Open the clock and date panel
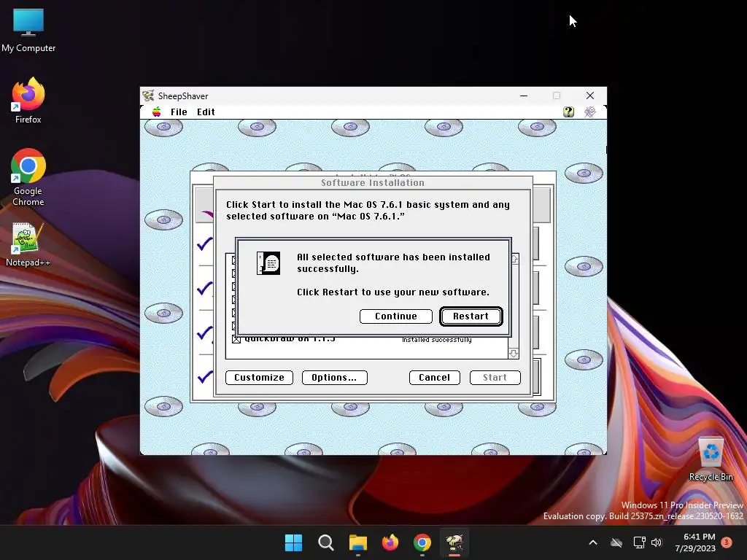 pos(695,542)
